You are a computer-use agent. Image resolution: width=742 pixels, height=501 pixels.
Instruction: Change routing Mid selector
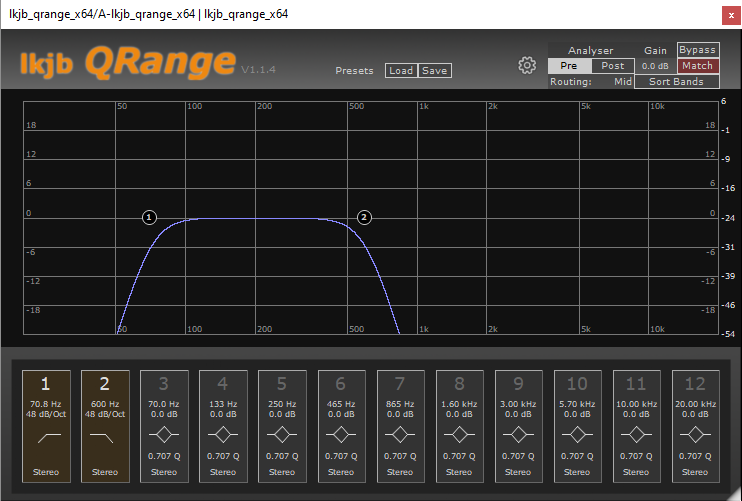[x=623, y=81]
